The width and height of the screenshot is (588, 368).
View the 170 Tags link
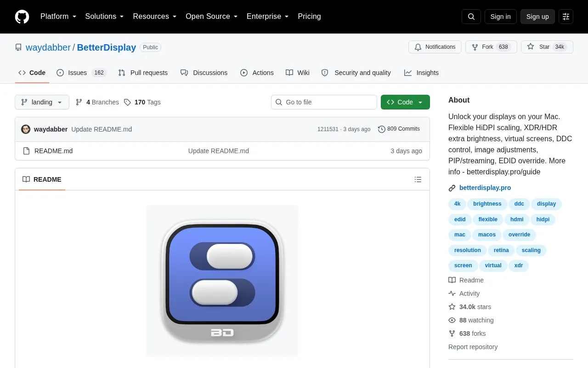(142, 102)
